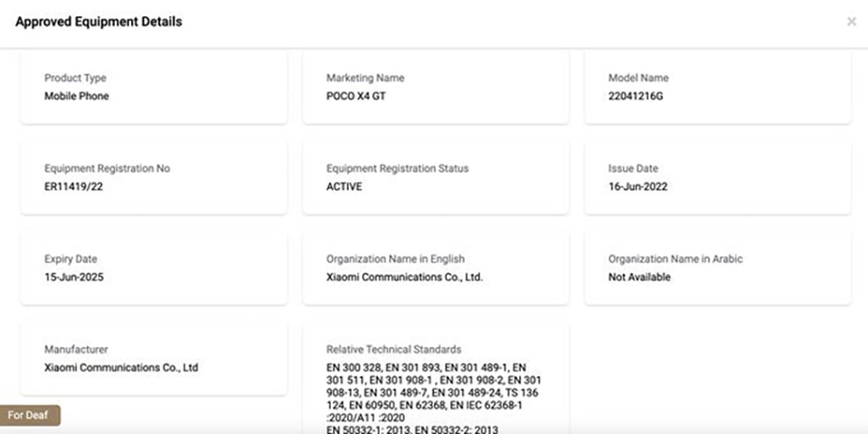This screenshot has height=434, width=868.
Task: Select the 'Mobile Phone' value
Action: point(76,97)
